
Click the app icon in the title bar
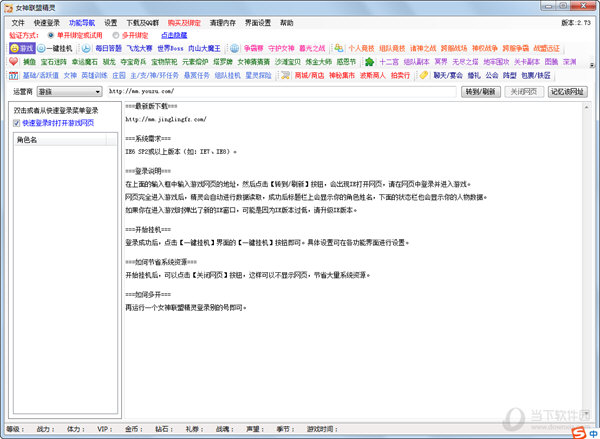pos(8,8)
